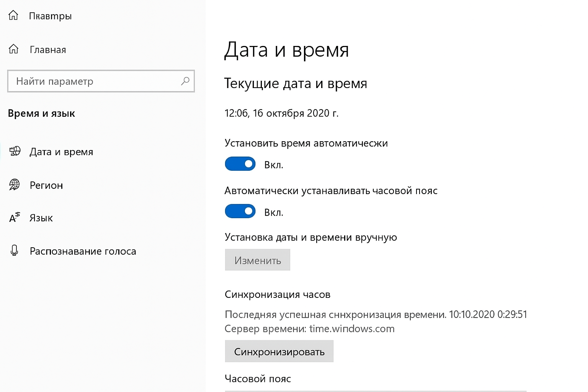
Task: Click the home icon beside Главная
Action: pos(13,49)
